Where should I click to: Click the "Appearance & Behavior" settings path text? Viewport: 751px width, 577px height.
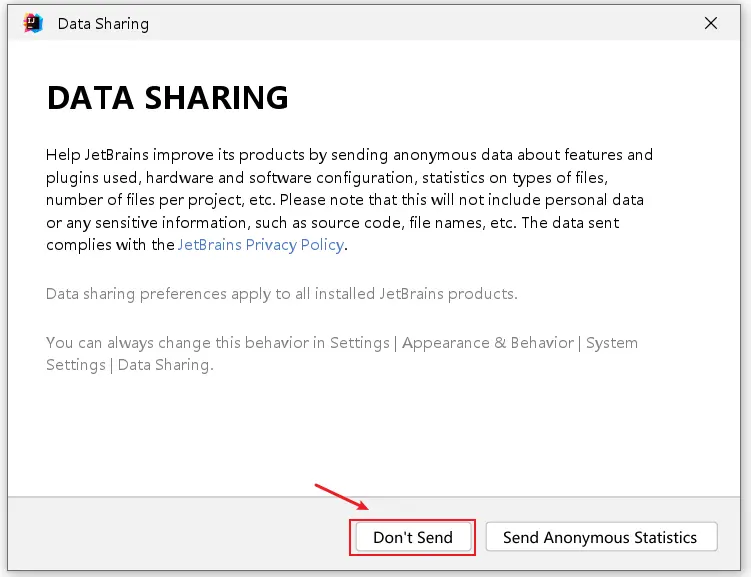tap(487, 343)
